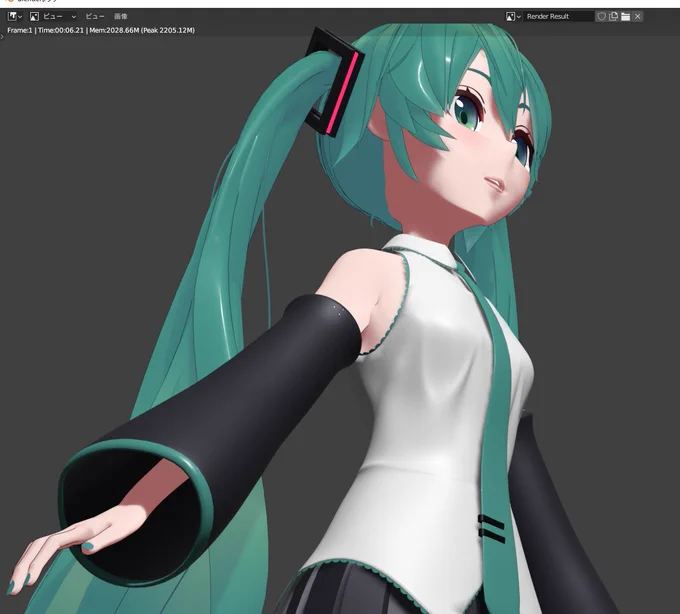Image resolution: width=680 pixels, height=614 pixels.
Task: Toggle fake user shield icon
Action: (x=601, y=16)
